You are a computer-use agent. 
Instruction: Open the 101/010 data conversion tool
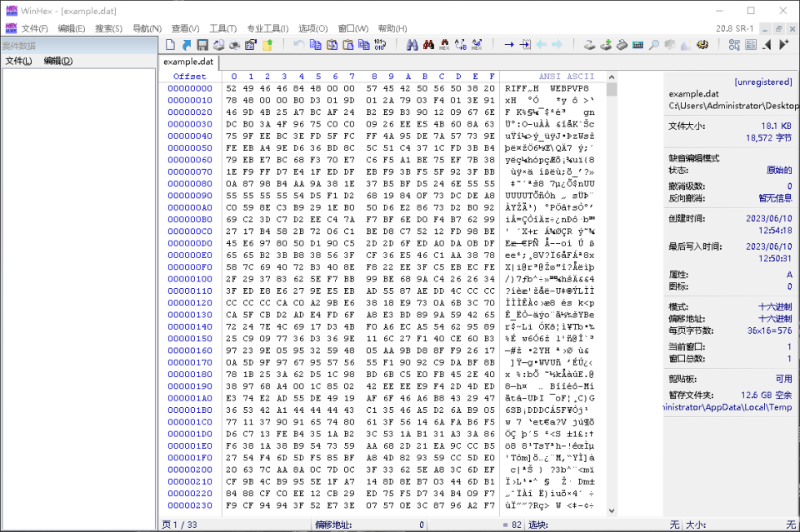[380, 44]
